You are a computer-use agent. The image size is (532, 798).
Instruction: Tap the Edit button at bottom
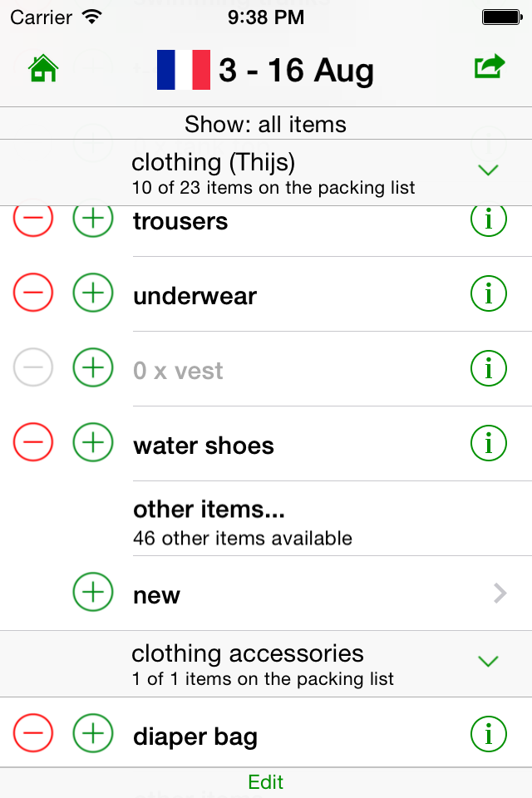point(266,782)
